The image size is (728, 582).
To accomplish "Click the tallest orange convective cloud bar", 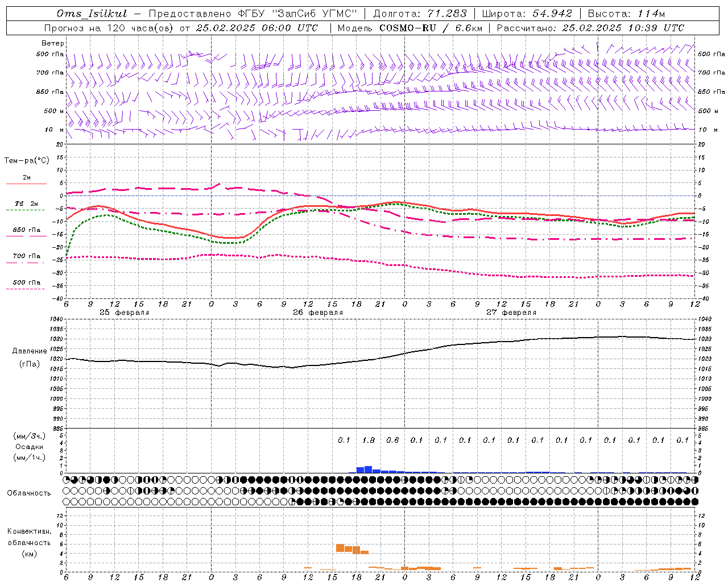I will [x=340, y=548].
